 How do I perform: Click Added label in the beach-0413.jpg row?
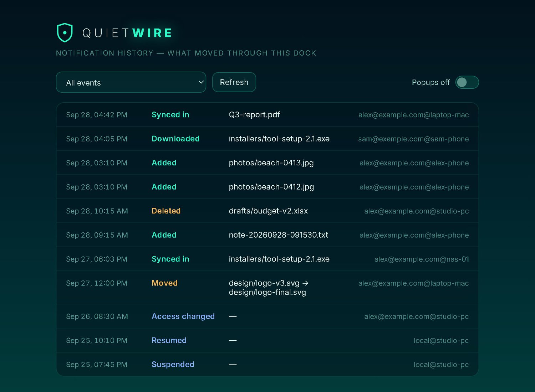[164, 163]
